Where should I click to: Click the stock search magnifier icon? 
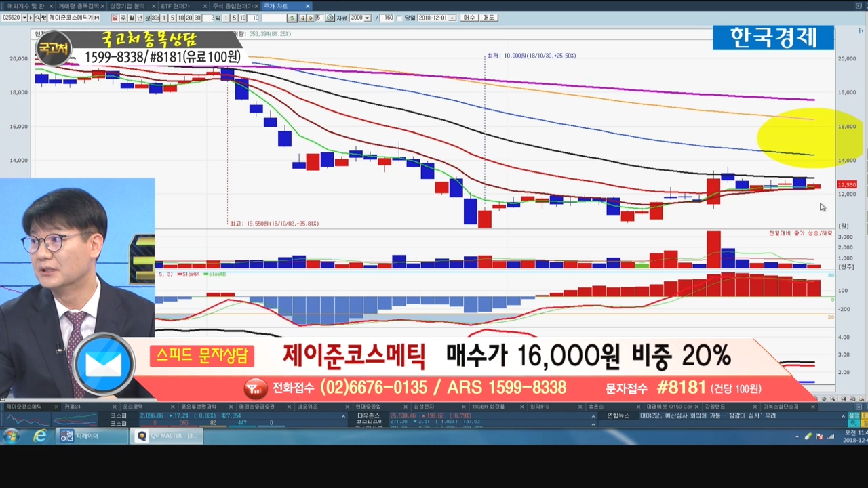tap(37, 18)
